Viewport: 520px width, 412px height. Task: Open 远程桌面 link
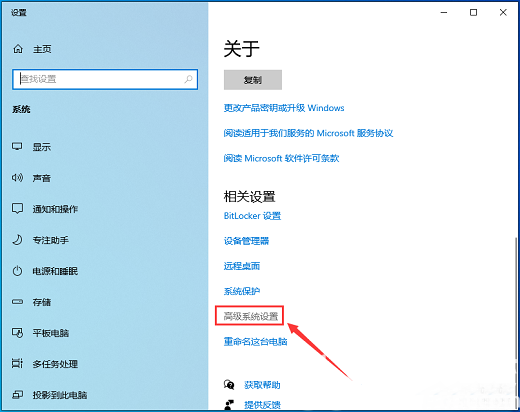[x=242, y=266]
